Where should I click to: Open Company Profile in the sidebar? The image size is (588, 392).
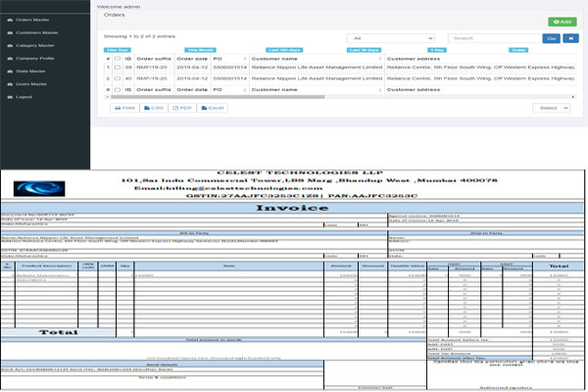click(35, 58)
